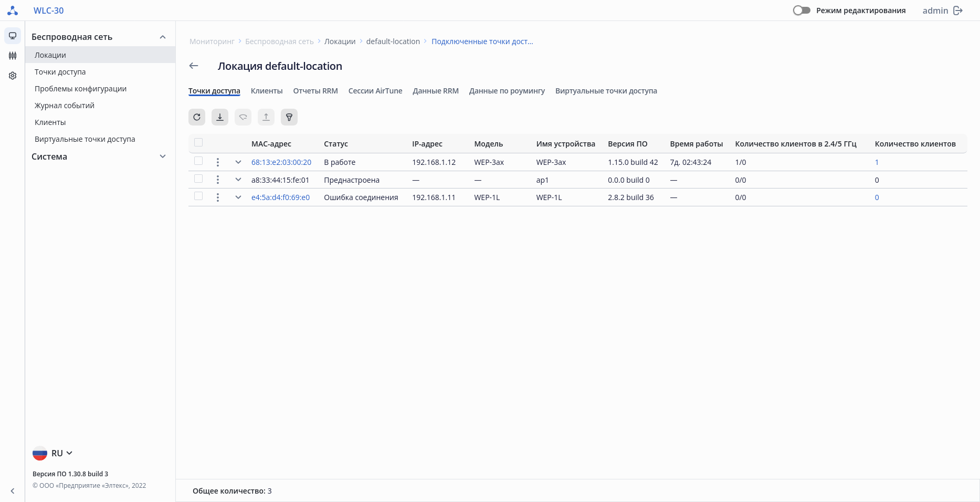980x502 pixels.
Task: Enable the editing mode toggle
Action: coord(802,11)
